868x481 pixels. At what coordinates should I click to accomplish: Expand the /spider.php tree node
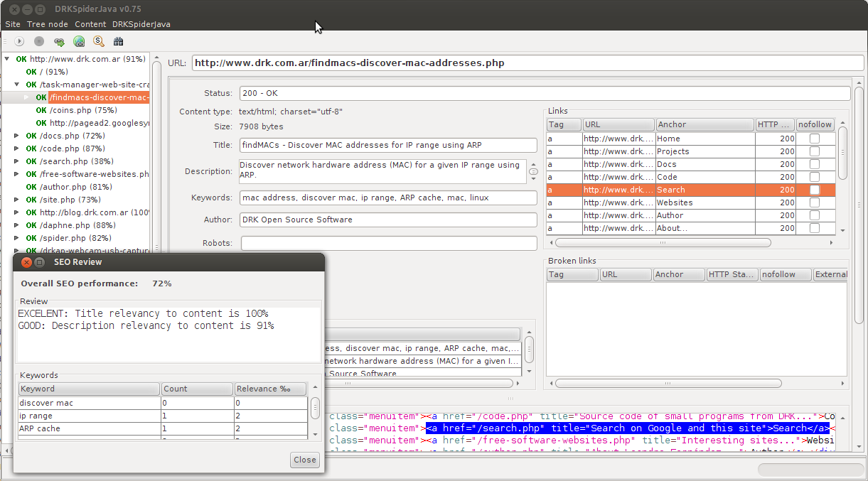(x=17, y=238)
